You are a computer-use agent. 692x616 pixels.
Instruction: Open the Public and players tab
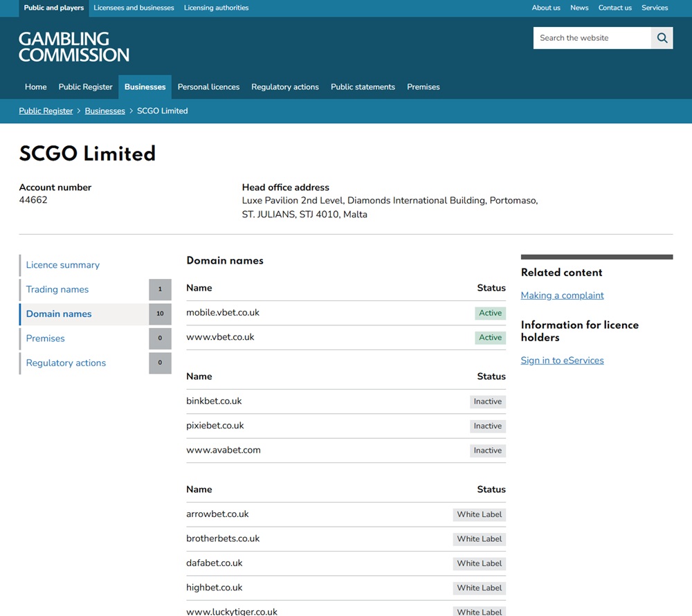click(54, 8)
